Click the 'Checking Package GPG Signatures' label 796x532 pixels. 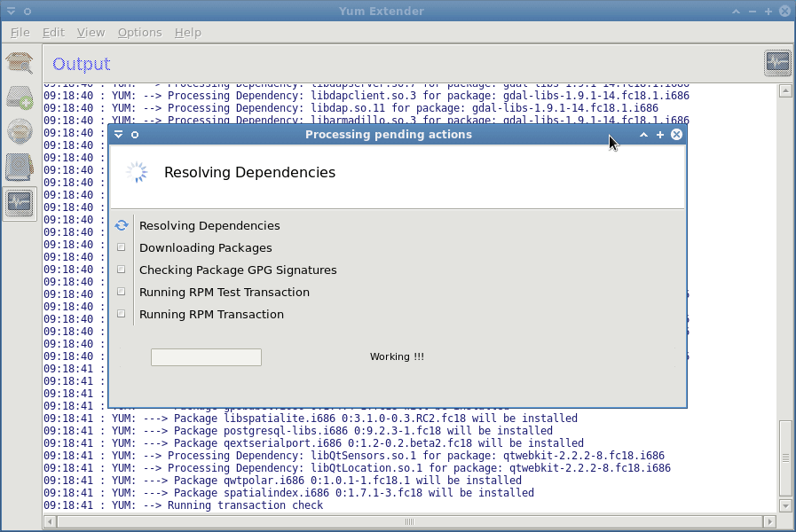(x=238, y=270)
